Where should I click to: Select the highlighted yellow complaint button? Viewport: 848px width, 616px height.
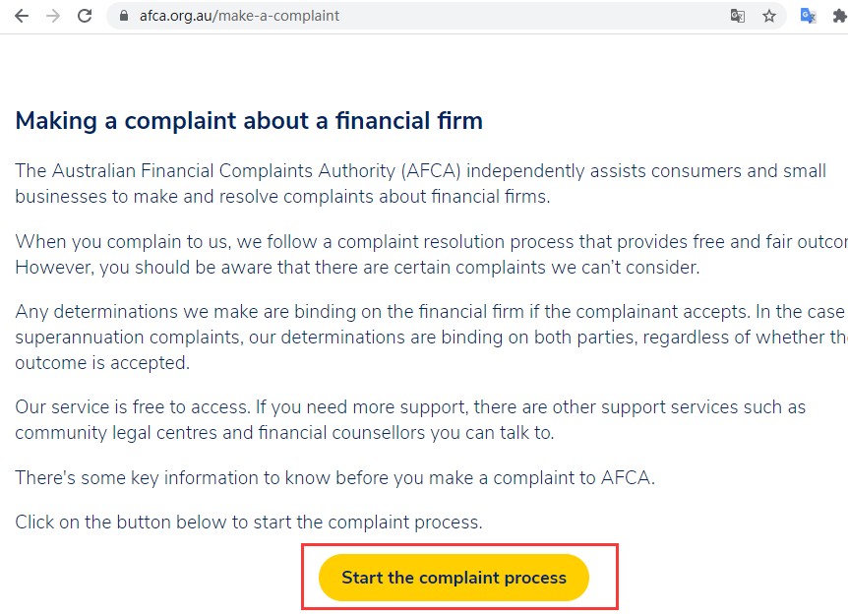coord(453,578)
